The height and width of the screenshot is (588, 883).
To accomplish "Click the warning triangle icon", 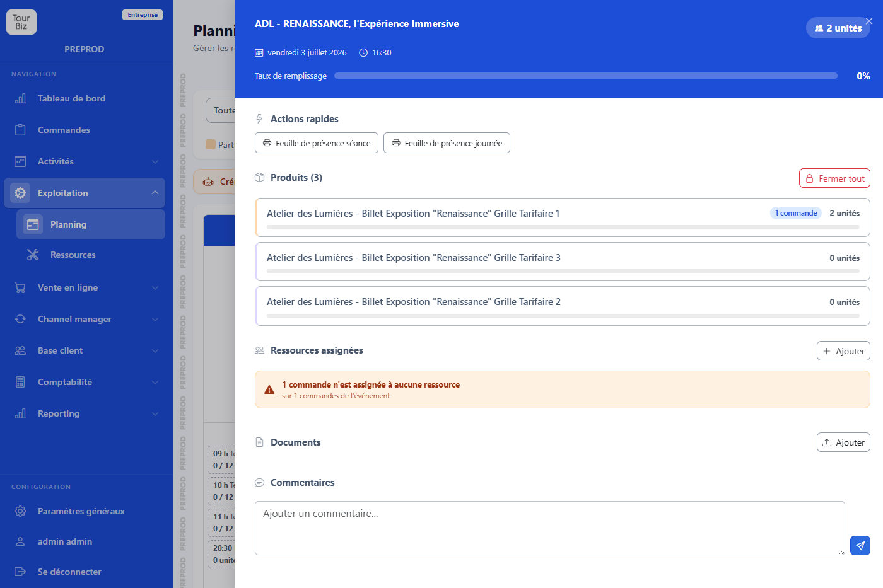I will pyautogui.click(x=269, y=389).
